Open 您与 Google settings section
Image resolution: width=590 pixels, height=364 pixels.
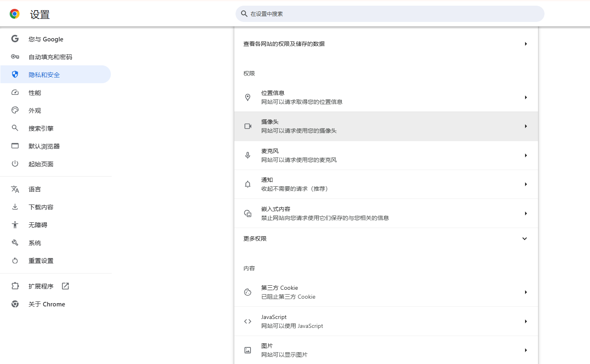(56, 39)
